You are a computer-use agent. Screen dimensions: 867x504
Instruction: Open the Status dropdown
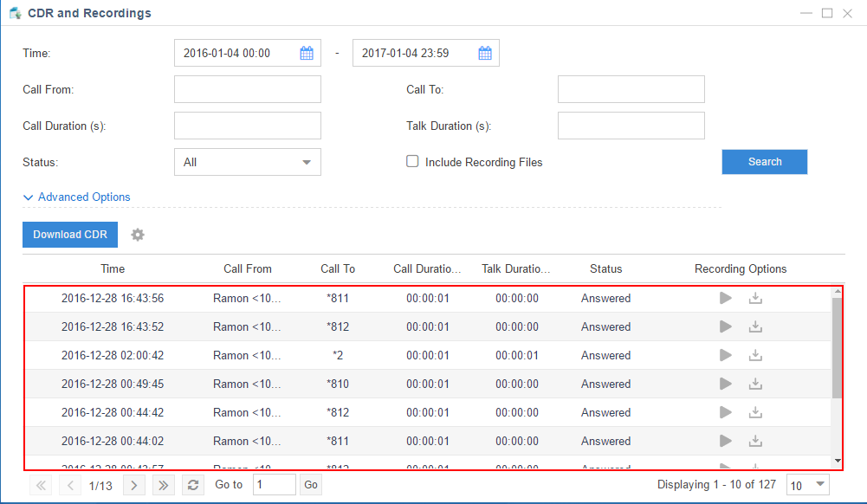(x=247, y=162)
